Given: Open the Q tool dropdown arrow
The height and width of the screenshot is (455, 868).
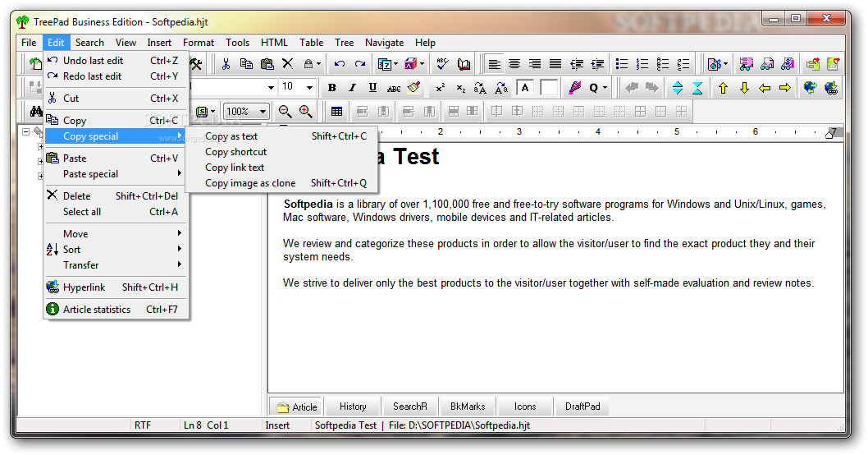Looking at the screenshot, I should [605, 88].
